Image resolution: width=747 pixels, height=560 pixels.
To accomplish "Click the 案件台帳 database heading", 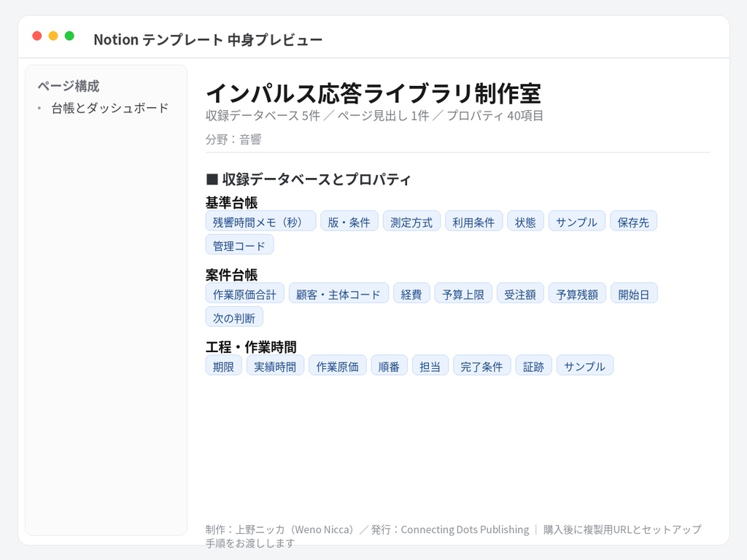I will pyautogui.click(x=231, y=275).
